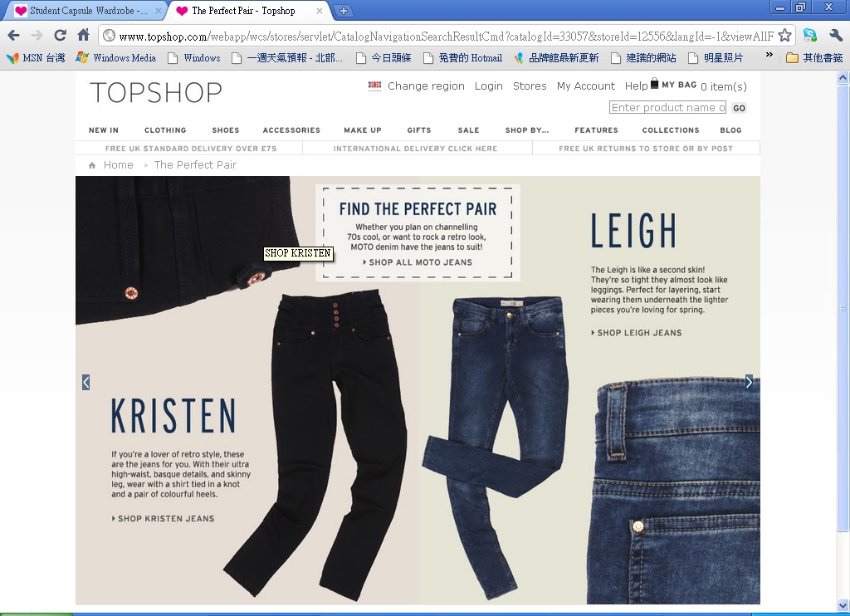Click the browser back arrow
The height and width of the screenshot is (616, 850).
pyautogui.click(x=13, y=36)
